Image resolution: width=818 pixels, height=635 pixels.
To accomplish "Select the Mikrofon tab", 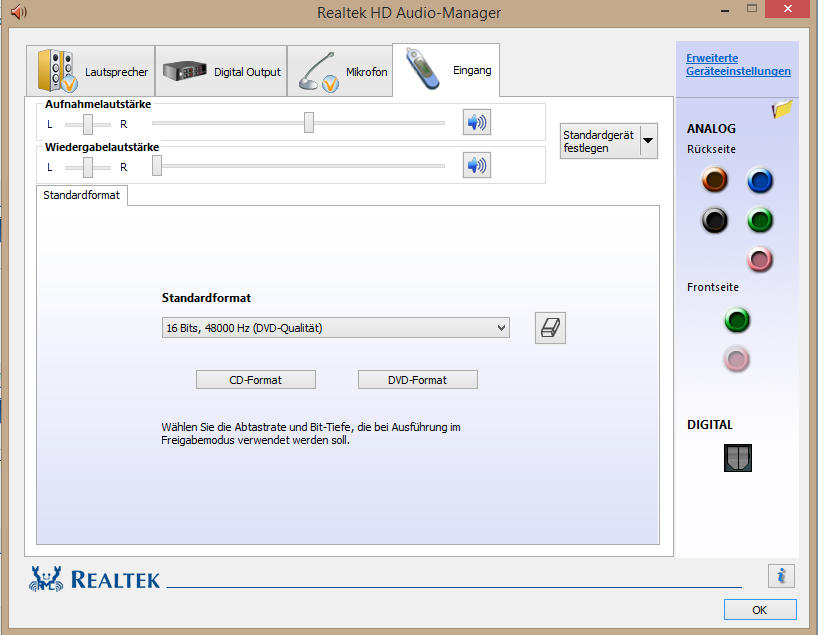I will pos(340,71).
